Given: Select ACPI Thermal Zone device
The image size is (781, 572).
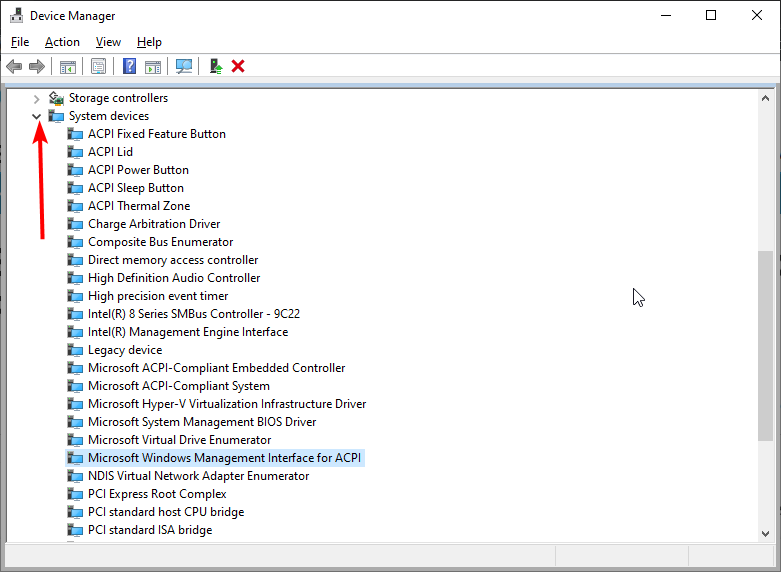Looking at the screenshot, I should coord(138,206).
